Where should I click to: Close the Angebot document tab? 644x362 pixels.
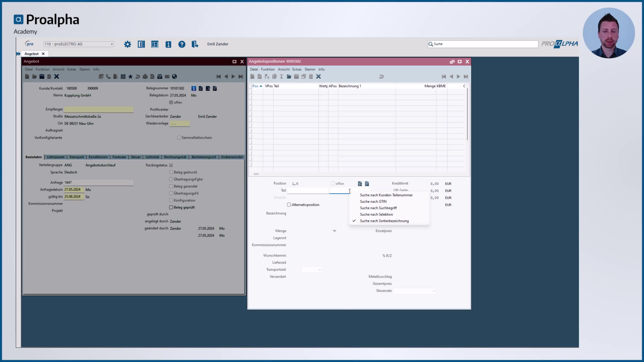(43, 54)
